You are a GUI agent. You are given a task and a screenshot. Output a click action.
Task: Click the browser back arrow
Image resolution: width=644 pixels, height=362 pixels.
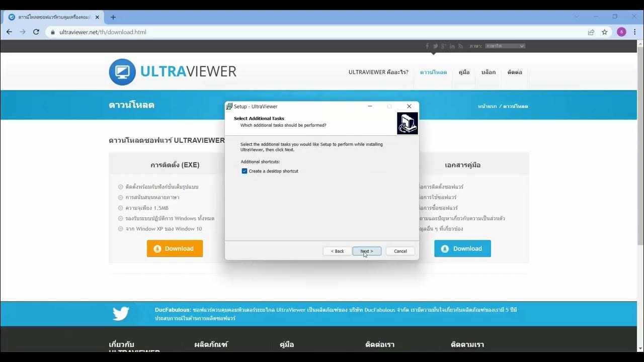9,32
